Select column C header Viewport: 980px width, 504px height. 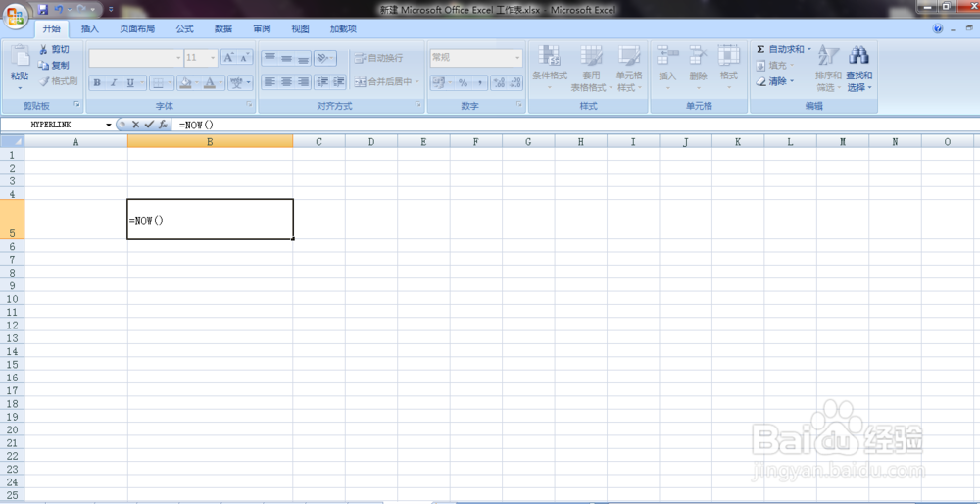[x=318, y=142]
